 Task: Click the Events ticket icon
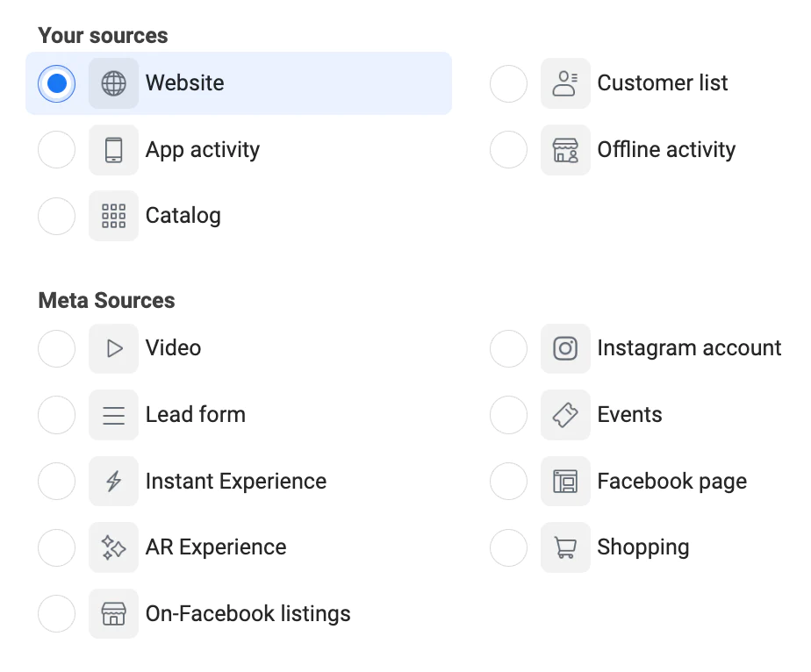(x=565, y=415)
